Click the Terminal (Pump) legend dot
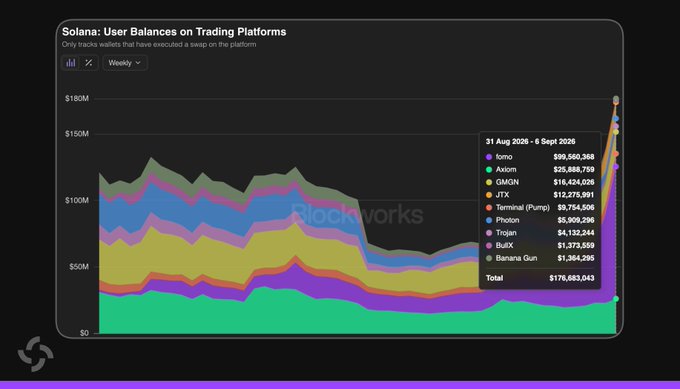Viewport: 680px width, 389px height. (489, 208)
